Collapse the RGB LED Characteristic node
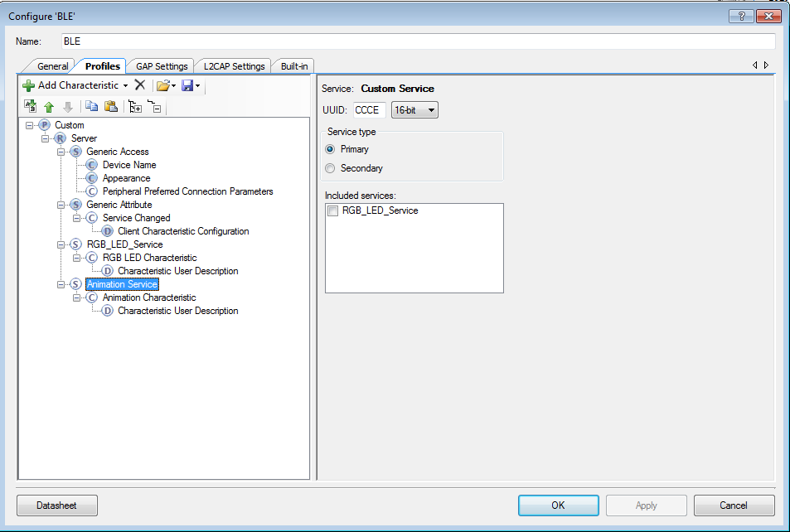This screenshot has height=532, width=790. [x=76, y=258]
